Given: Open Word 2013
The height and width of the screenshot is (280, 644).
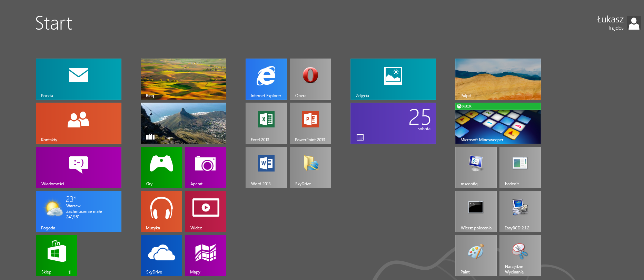Looking at the screenshot, I should tap(266, 167).
